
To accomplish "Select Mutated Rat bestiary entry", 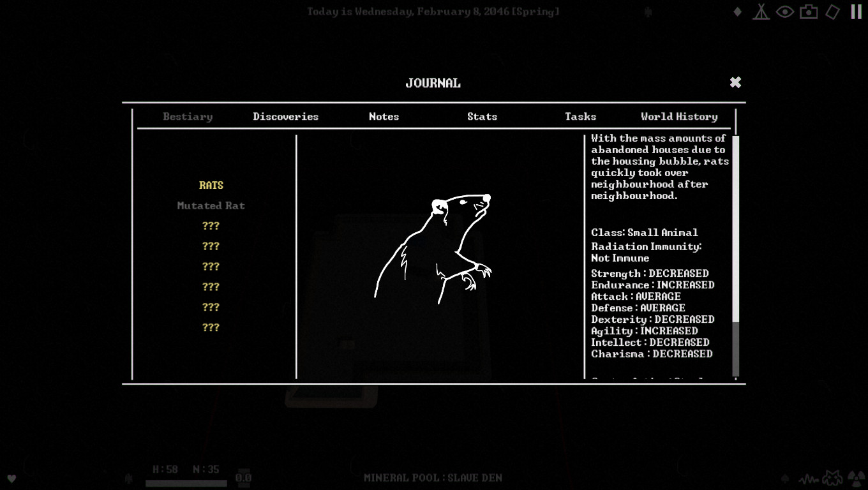I will pyautogui.click(x=211, y=205).
